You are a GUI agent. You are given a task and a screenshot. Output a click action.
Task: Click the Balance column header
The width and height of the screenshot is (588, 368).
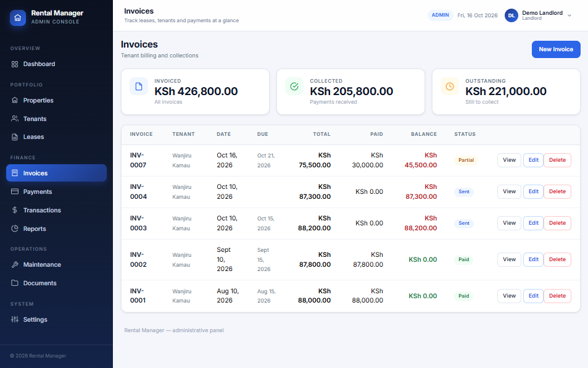424,134
